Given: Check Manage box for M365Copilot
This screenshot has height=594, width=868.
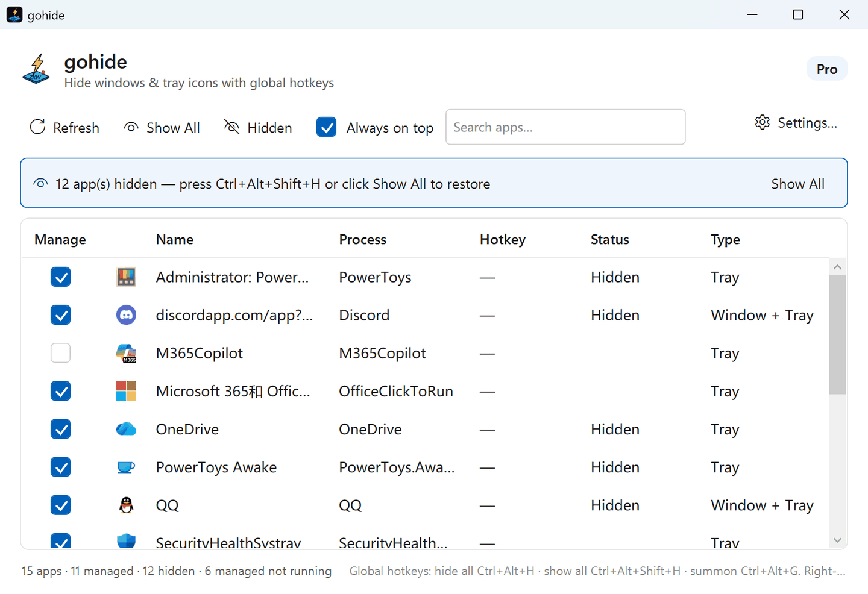Looking at the screenshot, I should coord(60,353).
